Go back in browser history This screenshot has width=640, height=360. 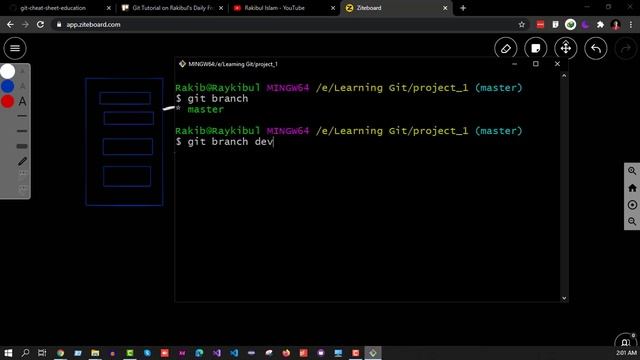[x=10, y=24]
